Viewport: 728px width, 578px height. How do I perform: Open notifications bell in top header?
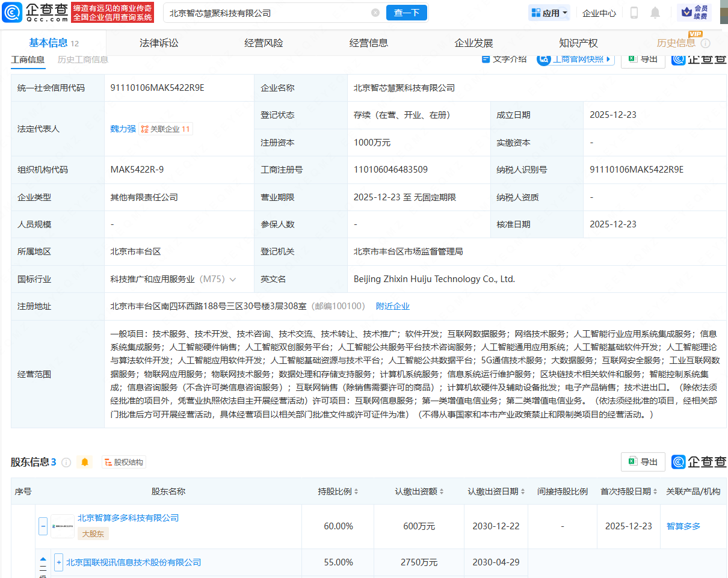tap(655, 13)
